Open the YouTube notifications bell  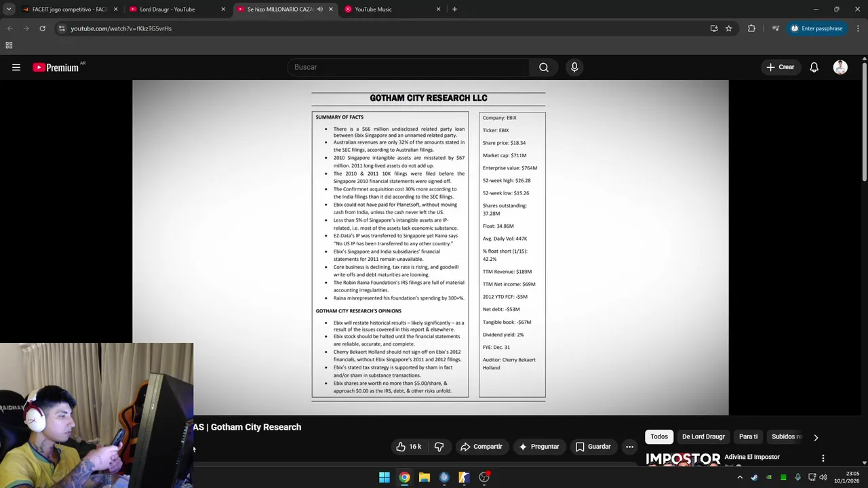(x=814, y=67)
